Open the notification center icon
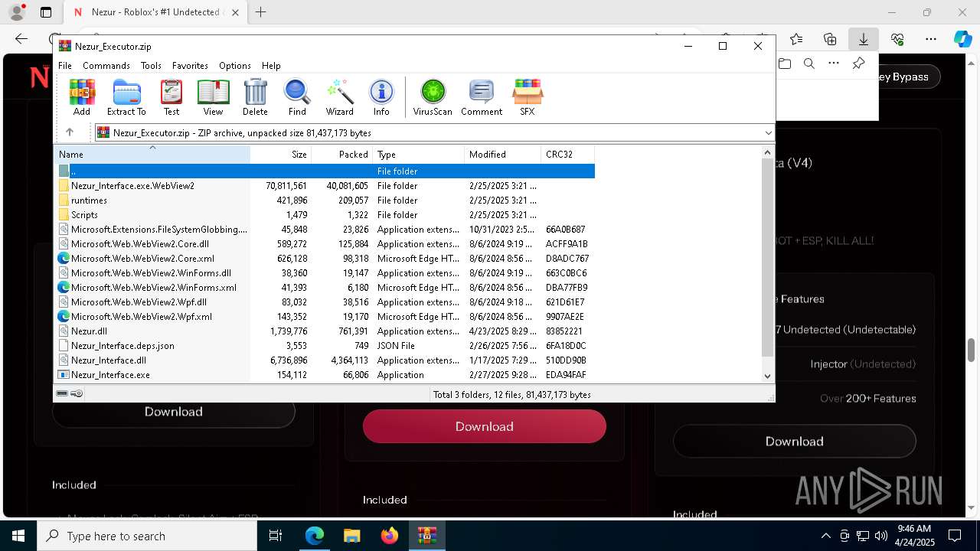Screen dimensions: 980x551 pyautogui.click(x=955, y=536)
